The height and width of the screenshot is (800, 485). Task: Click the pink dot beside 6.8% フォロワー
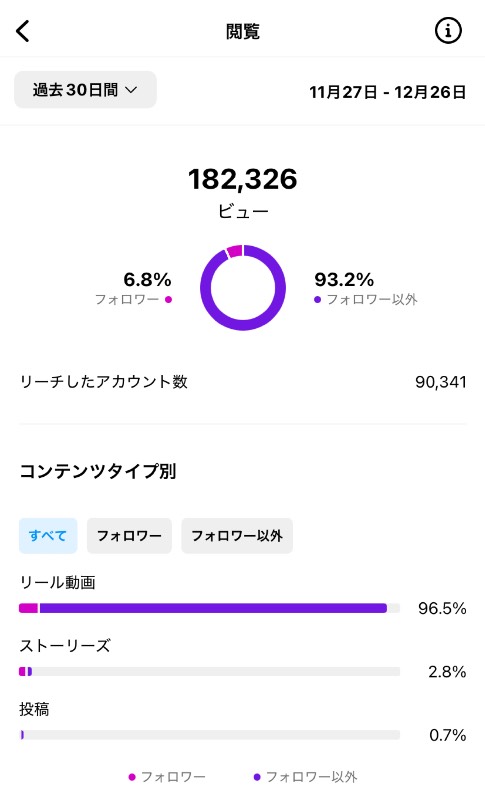click(168, 299)
